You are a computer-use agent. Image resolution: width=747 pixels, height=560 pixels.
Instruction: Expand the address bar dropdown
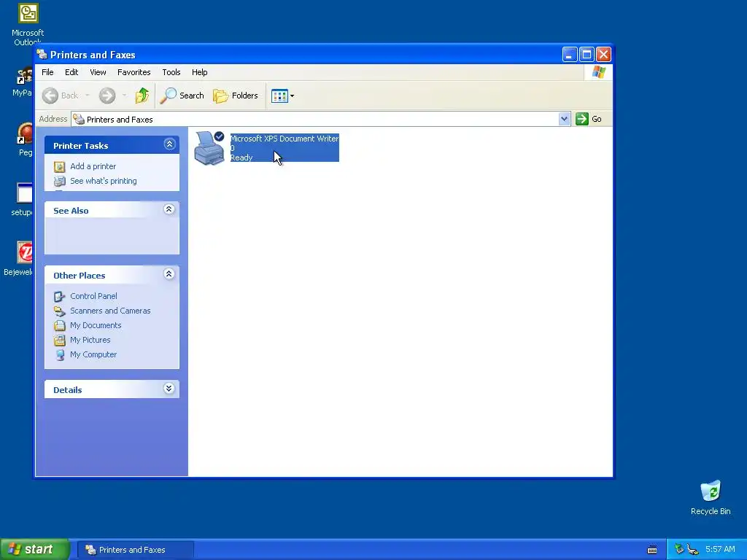pos(564,119)
